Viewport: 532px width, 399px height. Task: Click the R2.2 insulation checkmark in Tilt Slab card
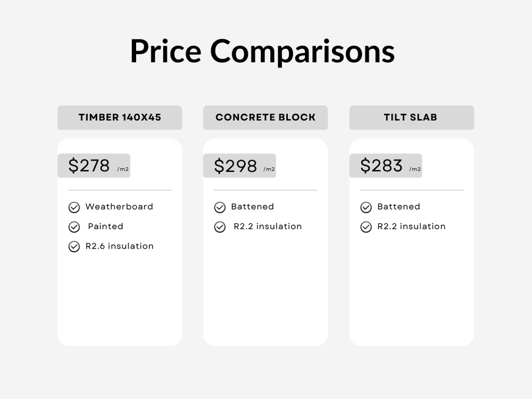click(366, 227)
